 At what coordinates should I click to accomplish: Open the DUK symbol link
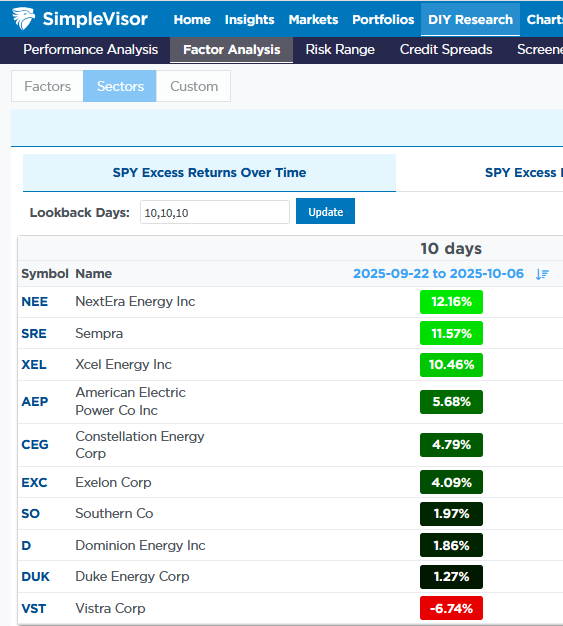click(36, 577)
